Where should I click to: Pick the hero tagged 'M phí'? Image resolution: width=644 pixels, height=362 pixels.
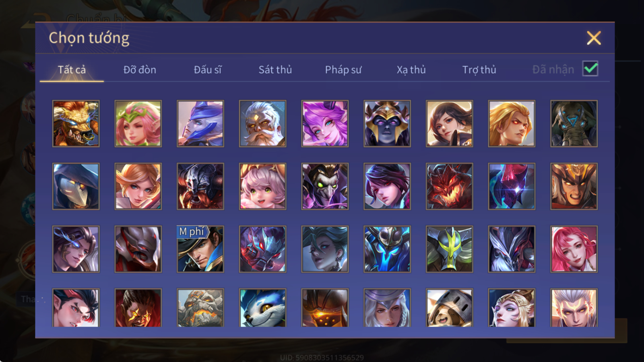point(200,249)
